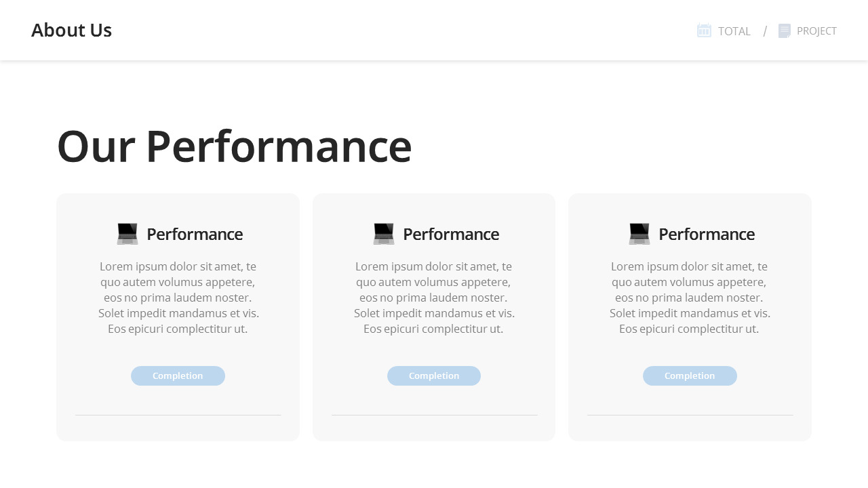This screenshot has height=488, width=868.
Task: Click the TOTAL label in the top bar
Action: coord(734,31)
